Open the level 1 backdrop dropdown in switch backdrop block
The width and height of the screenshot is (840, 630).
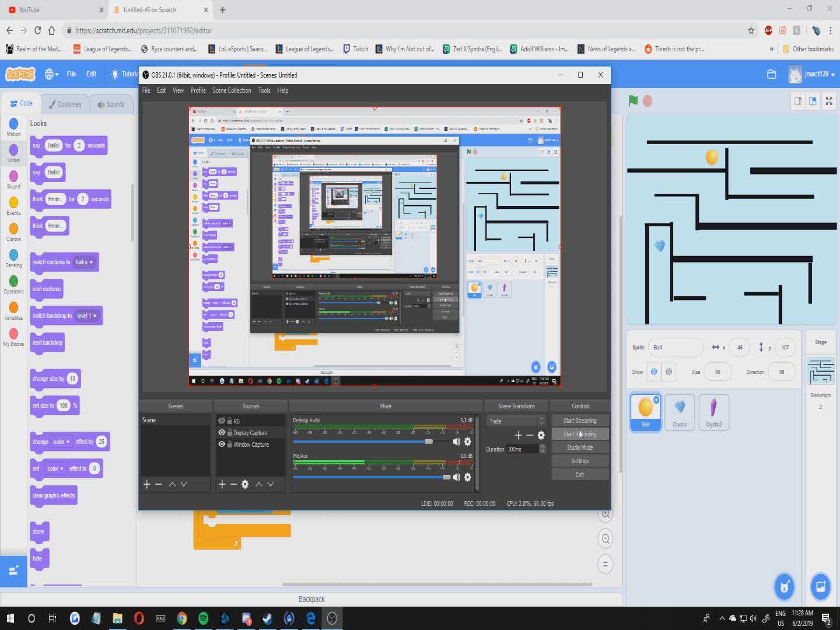coord(87,316)
